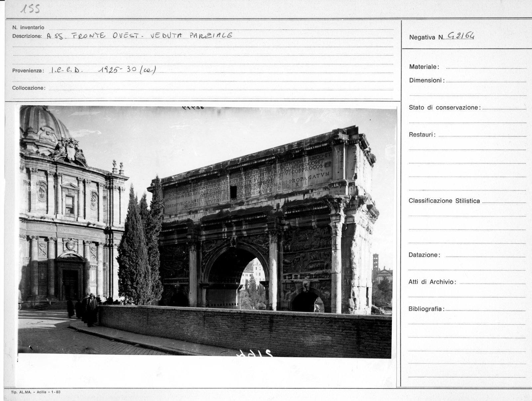Click the 'Bibliografia:' label
The height and width of the screenshot is (401, 532).
[x=427, y=309]
